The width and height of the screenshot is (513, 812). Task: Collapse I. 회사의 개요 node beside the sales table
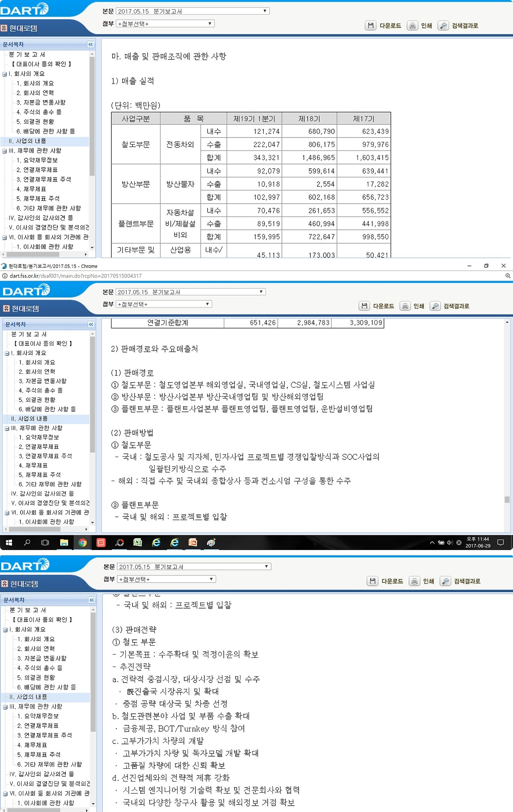[x=4, y=74]
